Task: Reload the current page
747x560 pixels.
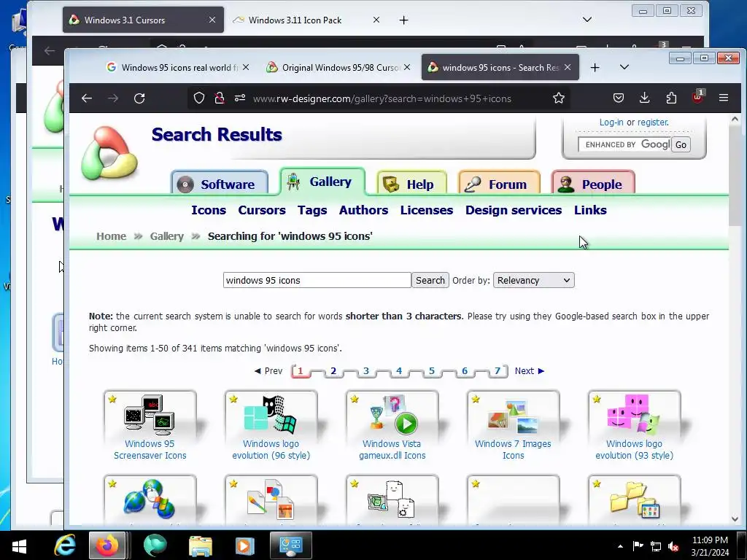Action: [139, 98]
